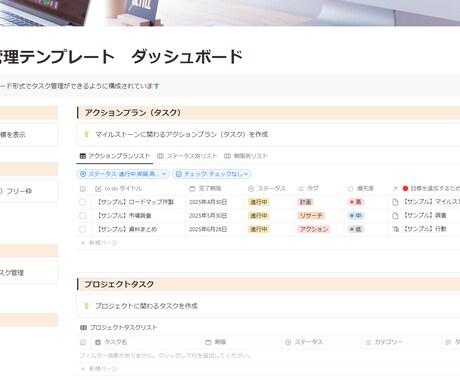Open the リサーチ tag selector
Viewport: 460px width, 380px height.
click(x=311, y=216)
